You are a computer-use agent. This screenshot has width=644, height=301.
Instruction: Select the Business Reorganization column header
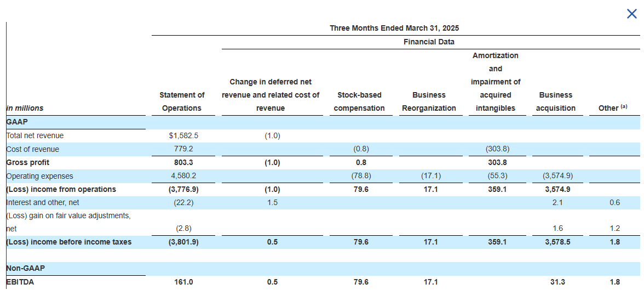pos(429,101)
